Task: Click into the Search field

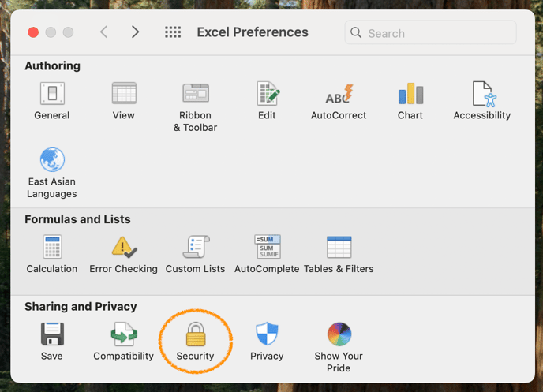Action: click(430, 32)
